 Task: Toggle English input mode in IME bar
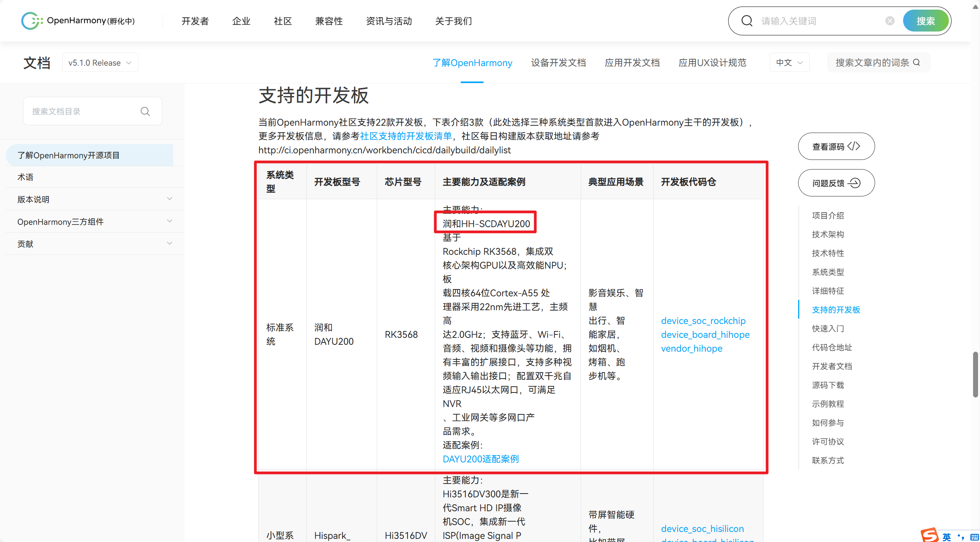pos(946,537)
